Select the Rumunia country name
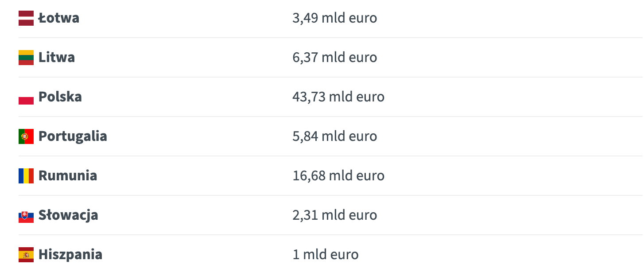644x280 pixels. [x=68, y=175]
